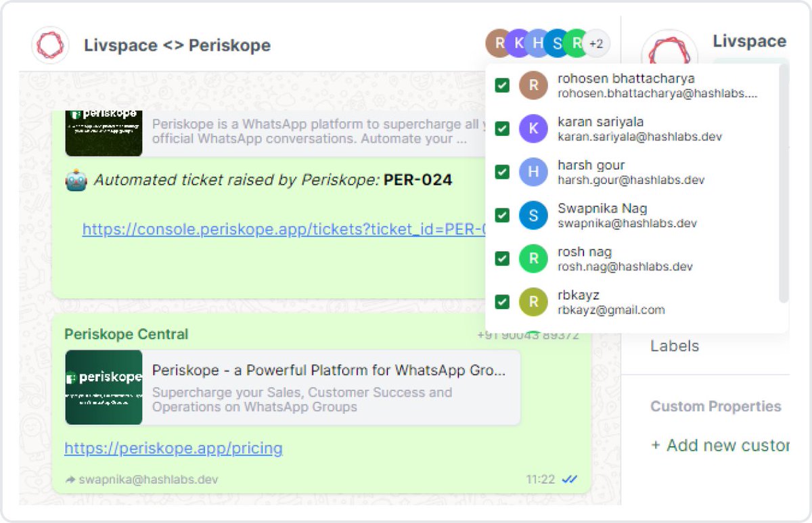Click the 11:22 message timestamp
This screenshot has height=523, width=812.
point(540,479)
